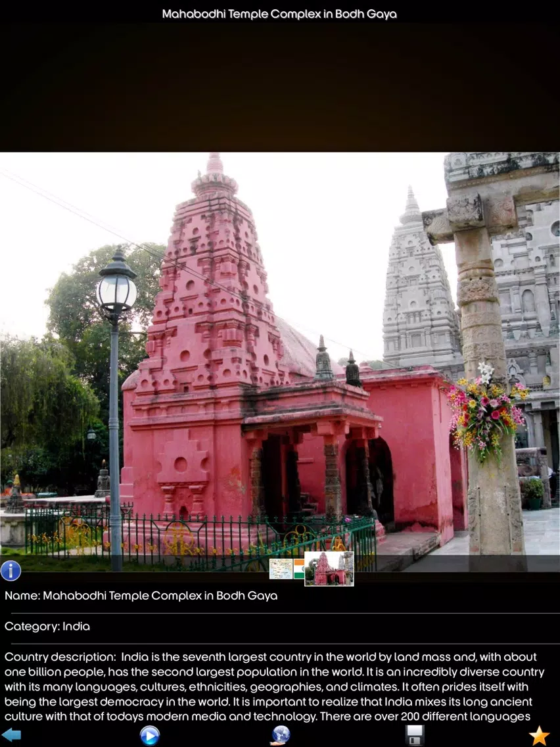This screenshot has width=560, height=747.
Task: Click the Name: Mahabodhi Temple Complex row
Action: [280, 596]
